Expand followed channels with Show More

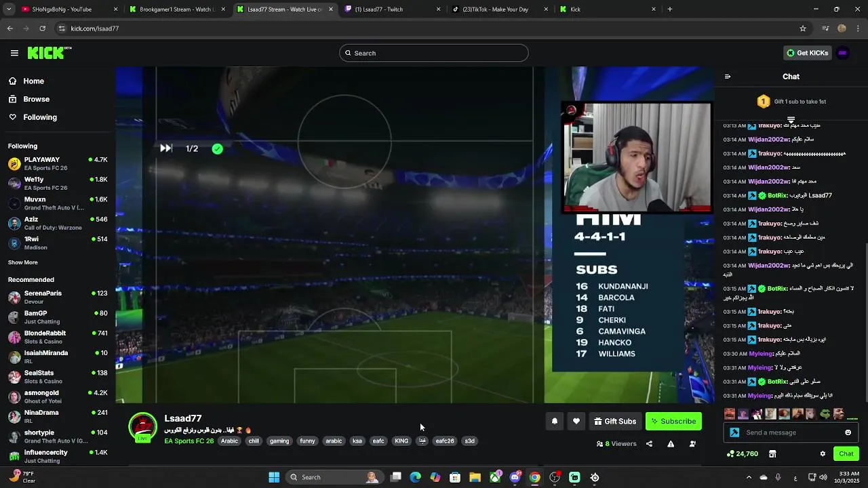click(x=23, y=262)
